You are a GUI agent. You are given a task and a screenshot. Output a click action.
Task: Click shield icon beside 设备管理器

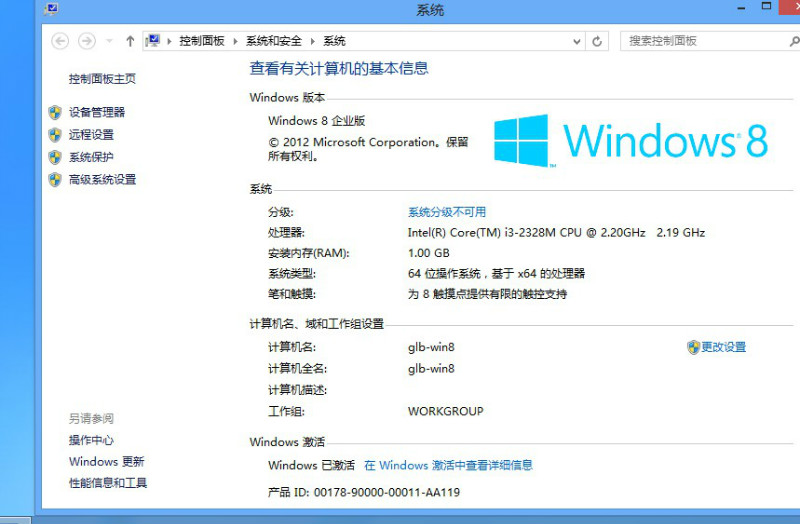(55, 112)
